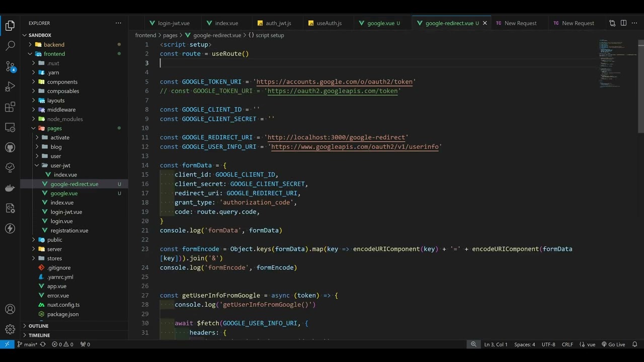Click frontend in breadcrumb
This screenshot has width=644, height=362.
tap(145, 35)
